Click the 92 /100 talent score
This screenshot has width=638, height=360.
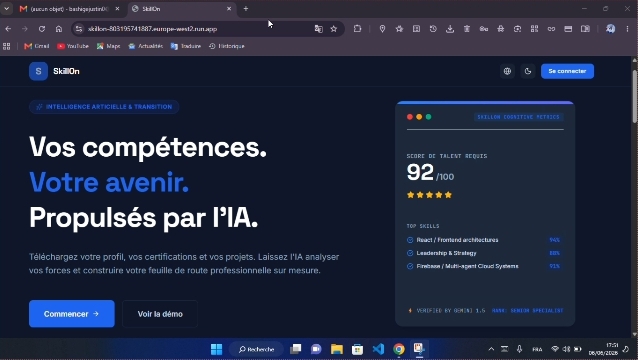point(430,173)
